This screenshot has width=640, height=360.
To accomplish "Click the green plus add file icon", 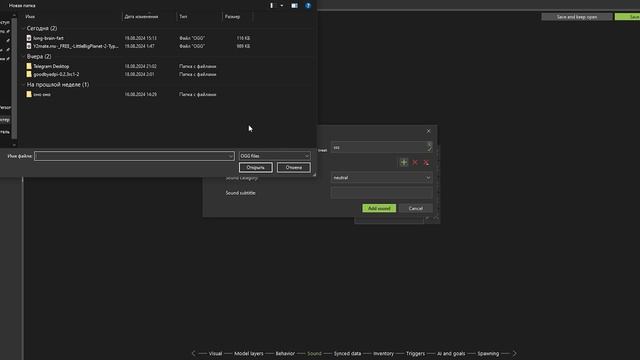I will tap(404, 162).
